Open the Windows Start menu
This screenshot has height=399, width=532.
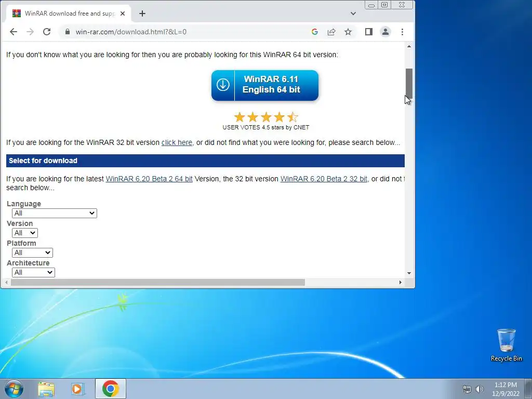(x=14, y=389)
